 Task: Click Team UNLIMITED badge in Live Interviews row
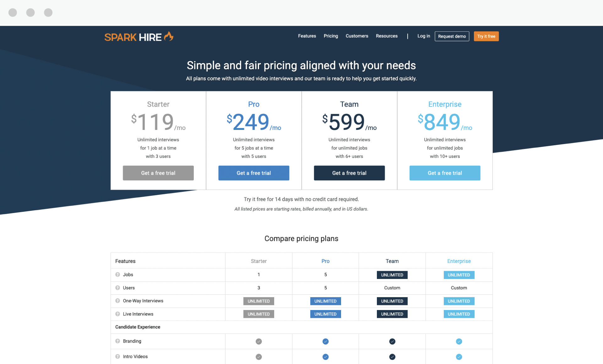click(x=392, y=314)
